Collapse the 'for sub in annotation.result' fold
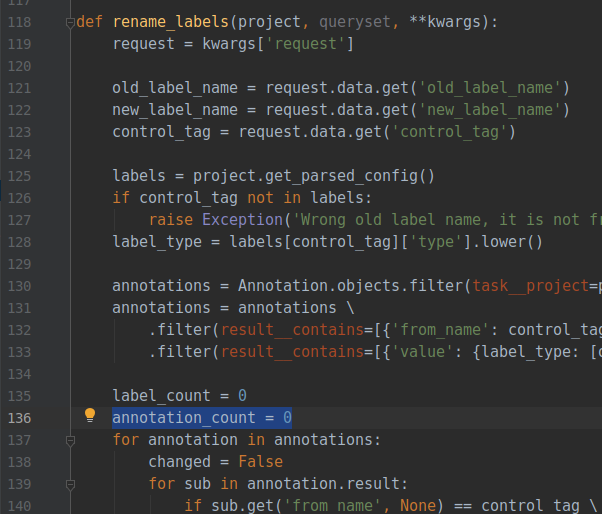Image resolution: width=602 pixels, height=514 pixels. click(70, 485)
